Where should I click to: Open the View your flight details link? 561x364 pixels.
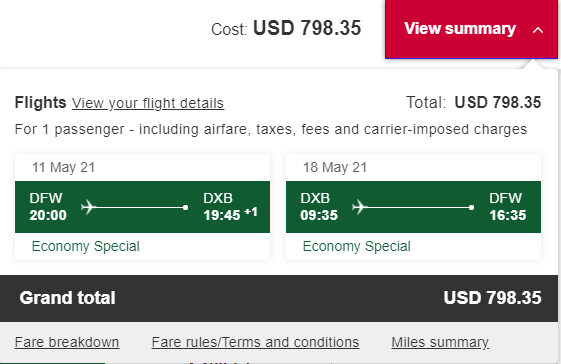pyautogui.click(x=148, y=103)
